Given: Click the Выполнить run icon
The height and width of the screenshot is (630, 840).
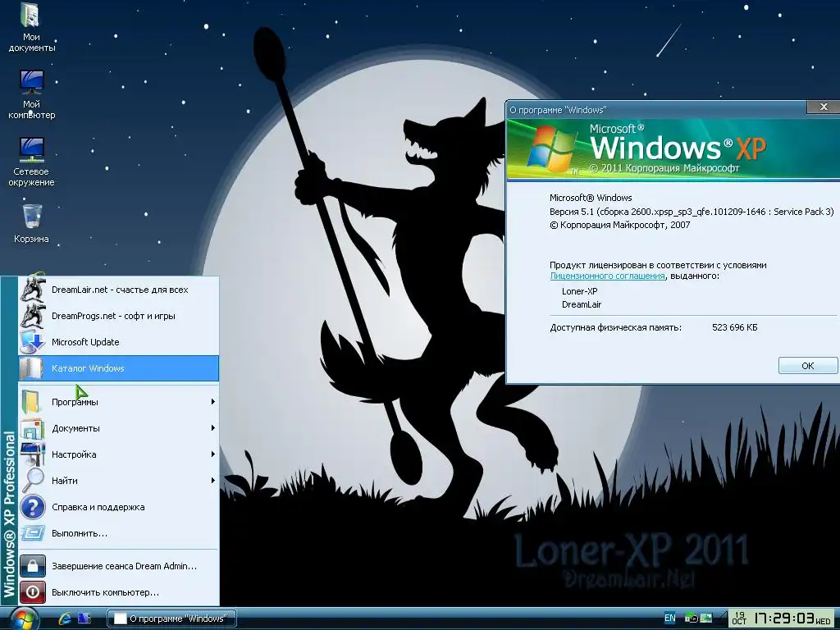Looking at the screenshot, I should point(32,533).
